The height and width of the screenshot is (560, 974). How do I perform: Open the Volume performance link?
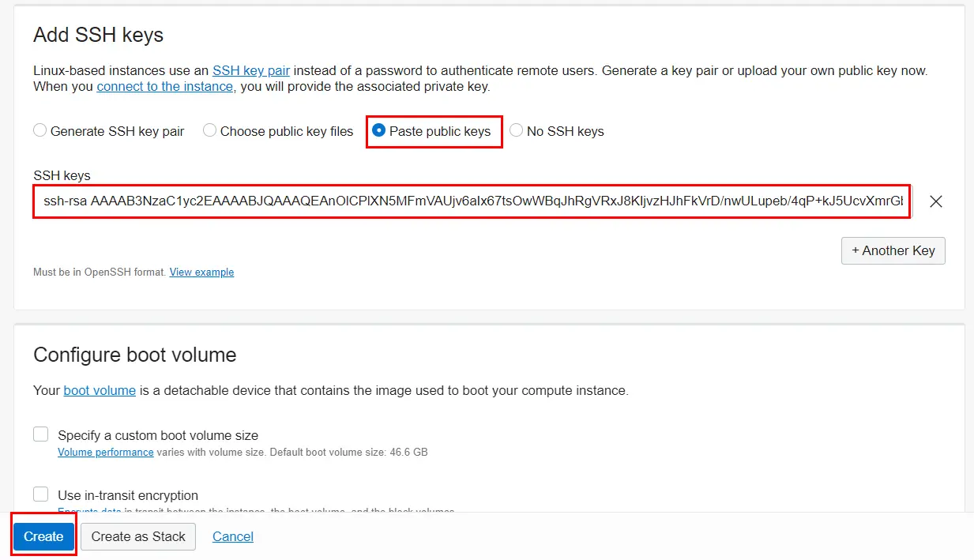pyautogui.click(x=105, y=453)
